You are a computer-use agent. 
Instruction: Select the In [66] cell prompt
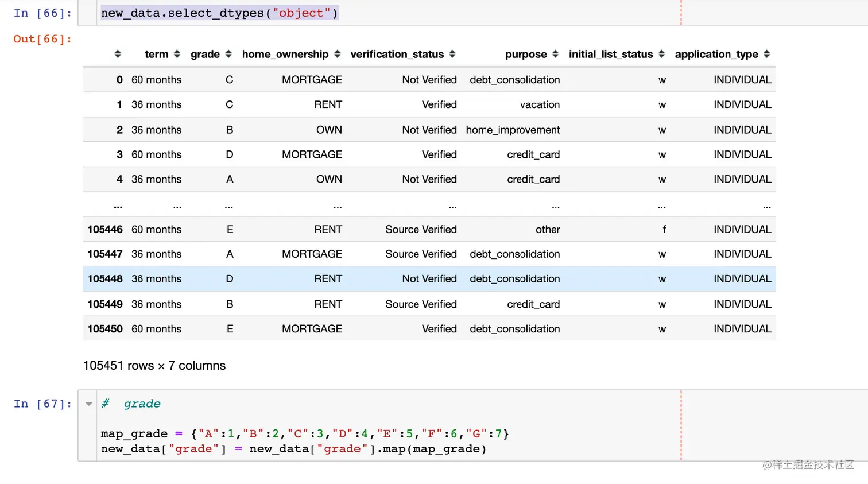(x=42, y=13)
